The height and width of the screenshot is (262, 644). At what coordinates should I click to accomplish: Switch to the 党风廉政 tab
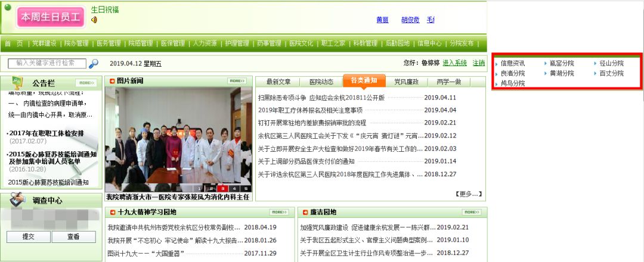pyautogui.click(x=406, y=82)
